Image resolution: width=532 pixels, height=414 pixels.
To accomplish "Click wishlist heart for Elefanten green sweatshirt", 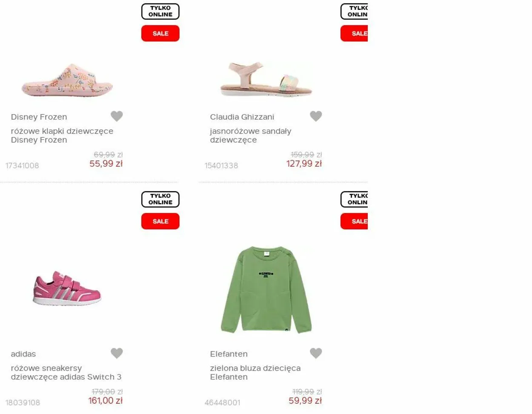I will [x=316, y=353].
